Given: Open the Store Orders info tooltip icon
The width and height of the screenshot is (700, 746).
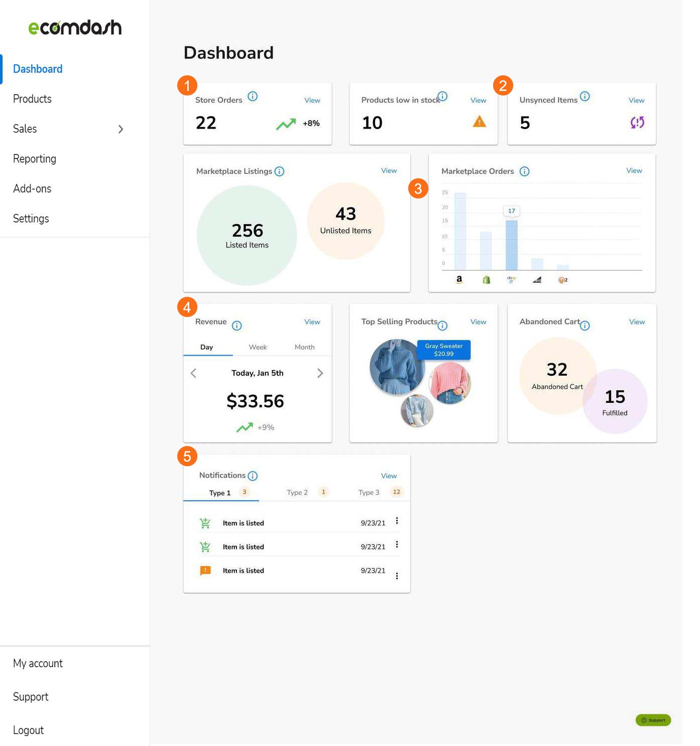Looking at the screenshot, I should (x=253, y=96).
